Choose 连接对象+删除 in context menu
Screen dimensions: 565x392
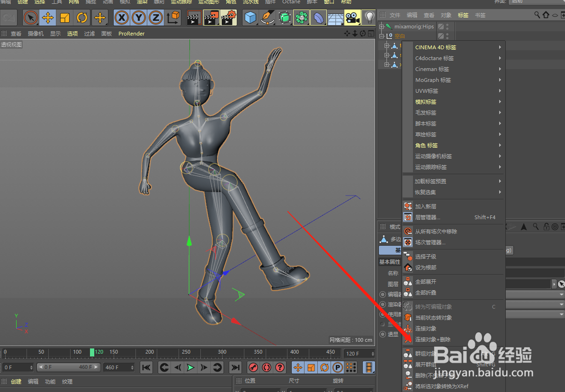[454, 339]
